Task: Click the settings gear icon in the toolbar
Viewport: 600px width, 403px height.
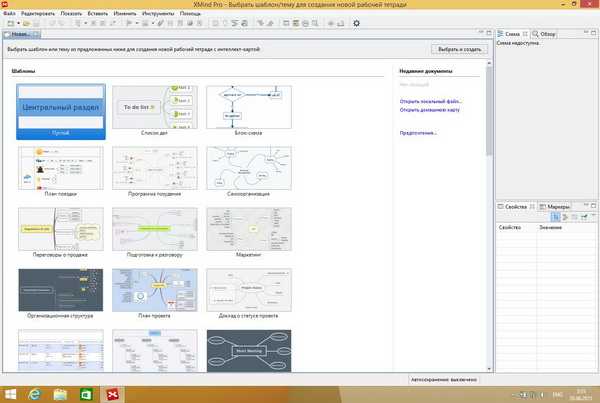Action: click(356, 22)
